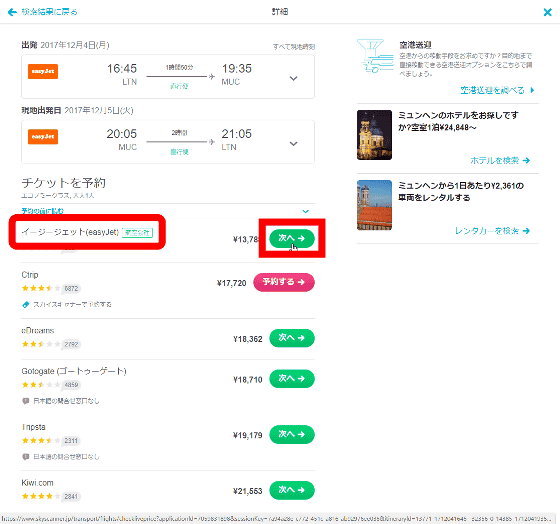Close the details panel with X
Screen dimensions: 560x524
547,12
